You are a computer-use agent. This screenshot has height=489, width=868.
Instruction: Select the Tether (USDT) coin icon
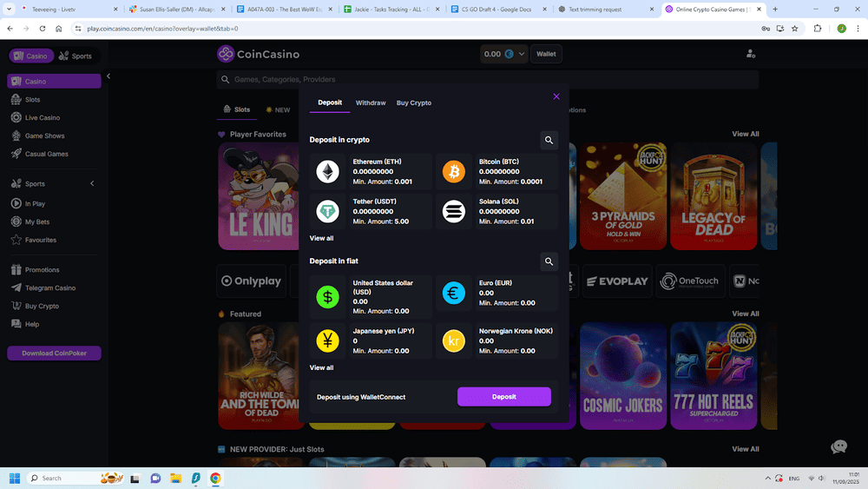click(328, 212)
